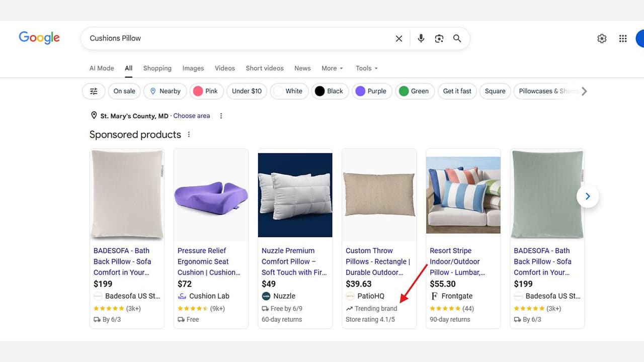Go to the Images tab
This screenshot has height=362, width=644.
193,68
